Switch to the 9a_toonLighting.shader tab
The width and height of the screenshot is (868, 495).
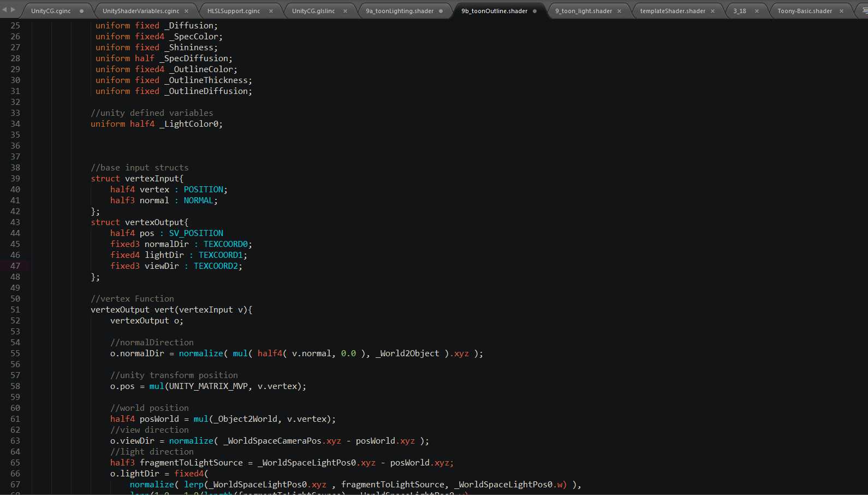click(400, 11)
